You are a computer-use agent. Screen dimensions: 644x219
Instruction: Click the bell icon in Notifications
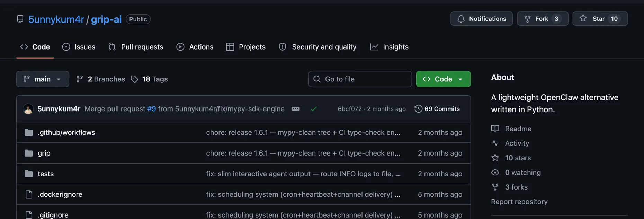tap(461, 19)
